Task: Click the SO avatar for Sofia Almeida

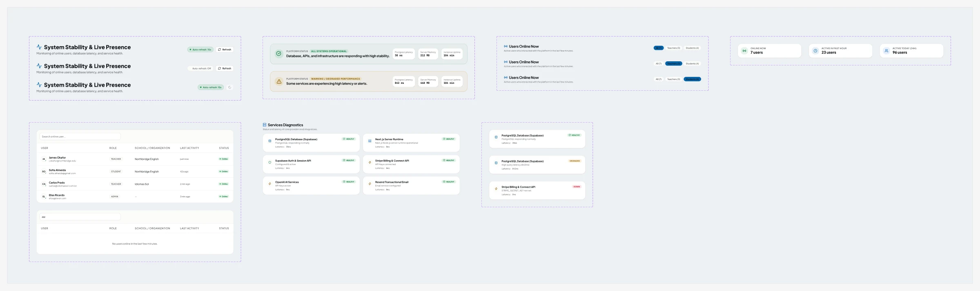Action: pos(44,172)
